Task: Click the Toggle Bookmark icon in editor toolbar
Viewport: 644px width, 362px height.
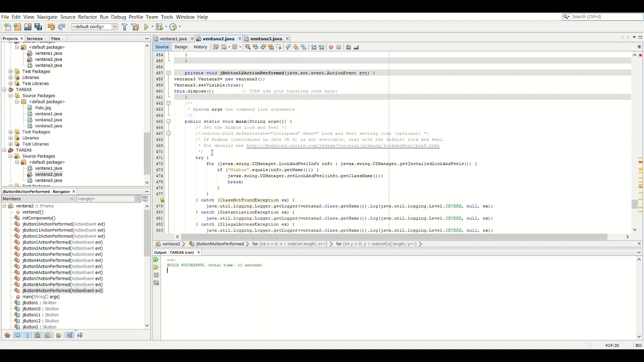Action: click(x=303, y=47)
